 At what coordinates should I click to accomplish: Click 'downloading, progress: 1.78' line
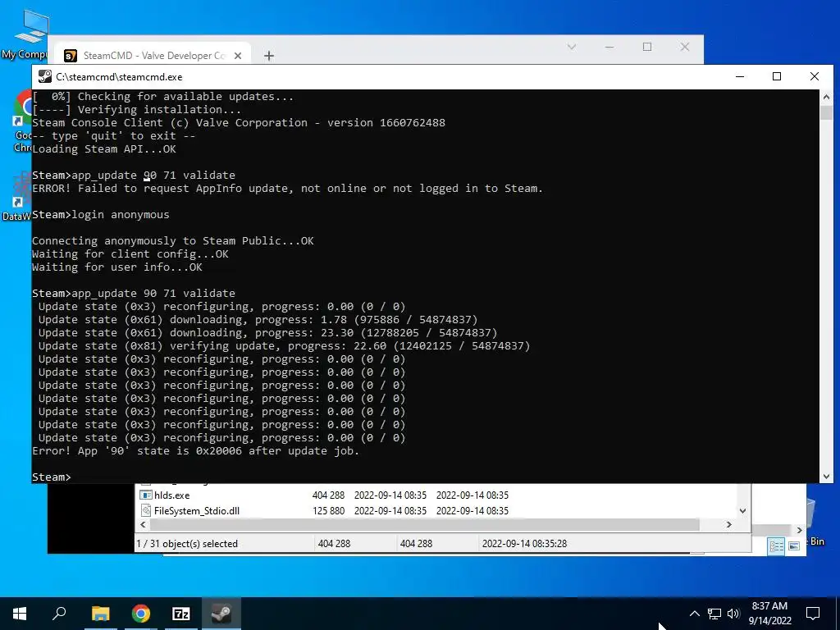(x=258, y=319)
